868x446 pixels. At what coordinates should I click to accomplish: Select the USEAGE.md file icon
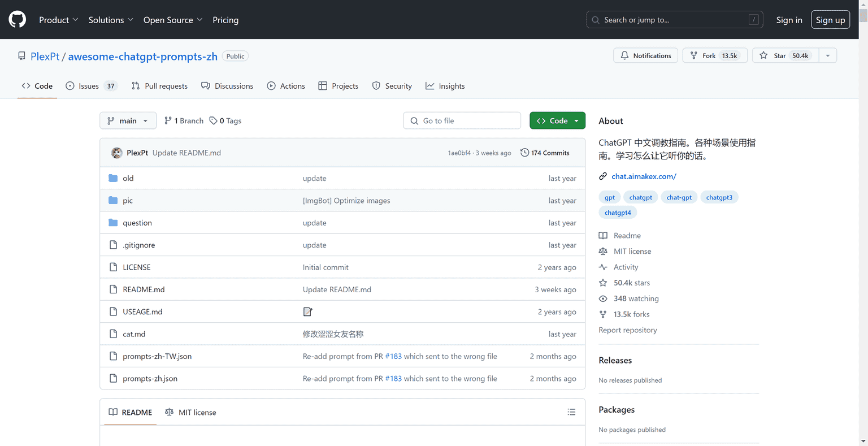pos(113,311)
